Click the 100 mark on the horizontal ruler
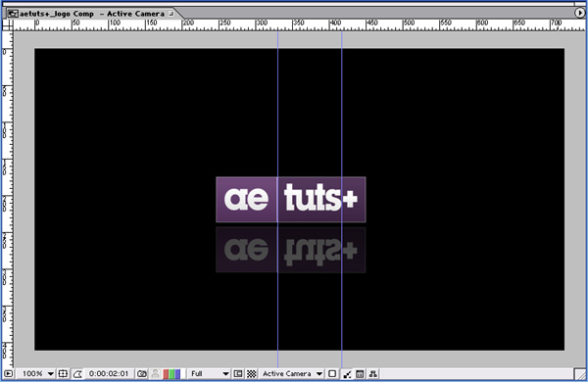588x382 pixels. tap(115, 23)
